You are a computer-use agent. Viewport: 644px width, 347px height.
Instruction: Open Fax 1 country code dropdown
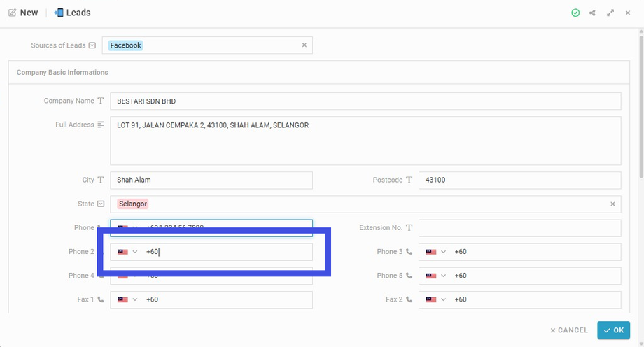tap(127, 299)
